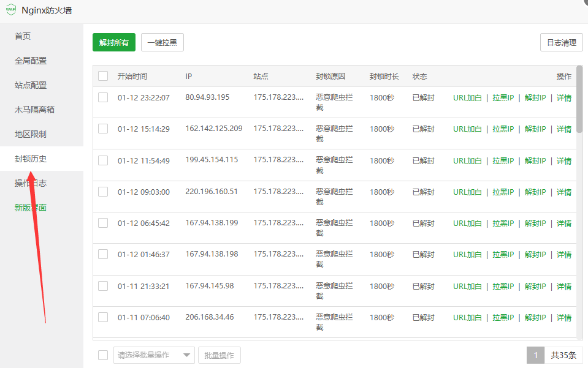Image resolution: width=588 pixels, height=368 pixels.
Task: Open 详情 for IP 206.168.34.46
Action: [564, 317]
